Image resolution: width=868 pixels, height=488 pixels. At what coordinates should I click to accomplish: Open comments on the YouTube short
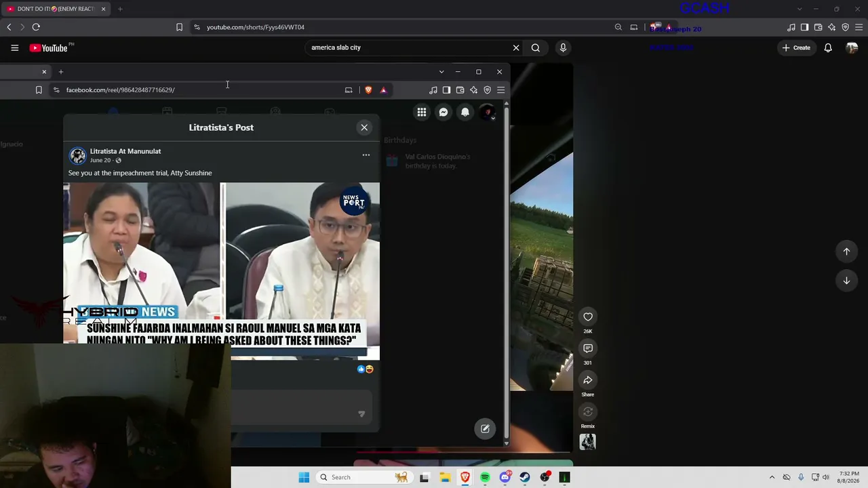tap(588, 348)
